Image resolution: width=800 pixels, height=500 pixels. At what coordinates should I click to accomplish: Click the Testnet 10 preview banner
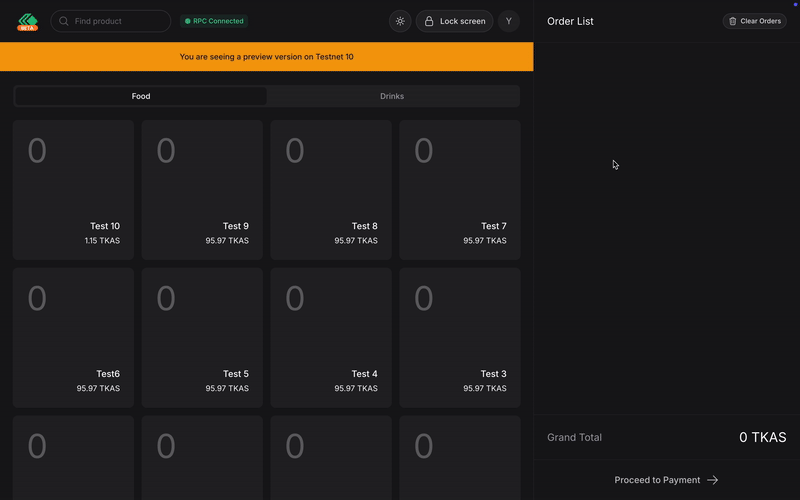[x=266, y=57]
